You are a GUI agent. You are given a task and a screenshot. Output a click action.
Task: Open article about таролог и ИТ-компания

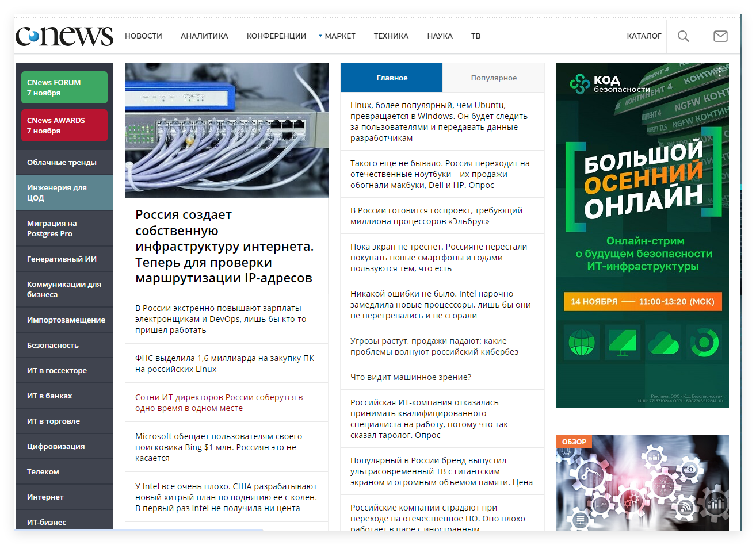coord(429,419)
